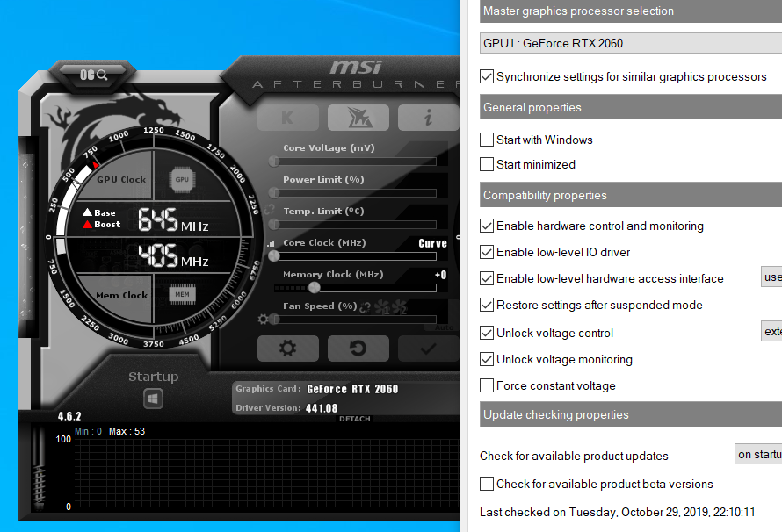The height and width of the screenshot is (532, 782).
Task: Open the voltage control mode dropdown
Action: 771,331
